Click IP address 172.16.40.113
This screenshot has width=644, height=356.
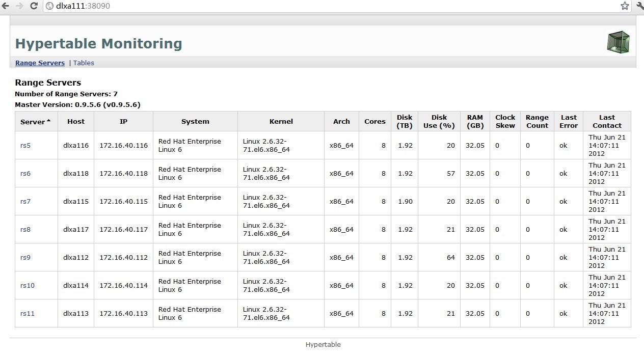tap(124, 314)
